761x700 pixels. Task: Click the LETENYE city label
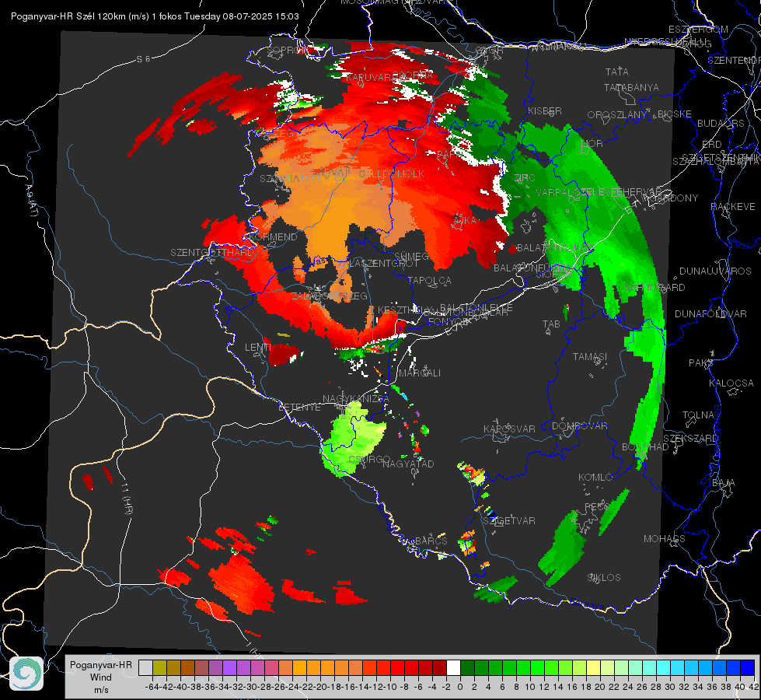[x=299, y=407]
